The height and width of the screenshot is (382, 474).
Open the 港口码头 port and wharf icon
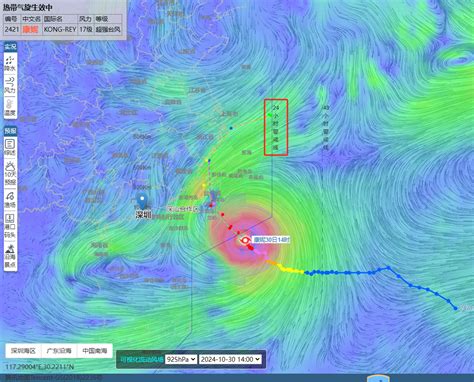[10, 226]
